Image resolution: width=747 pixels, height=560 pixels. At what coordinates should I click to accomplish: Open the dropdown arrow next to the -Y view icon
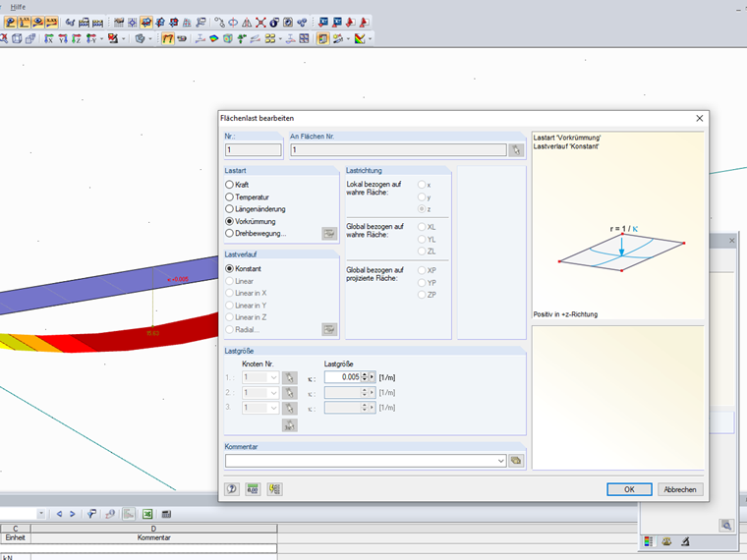[101, 38]
